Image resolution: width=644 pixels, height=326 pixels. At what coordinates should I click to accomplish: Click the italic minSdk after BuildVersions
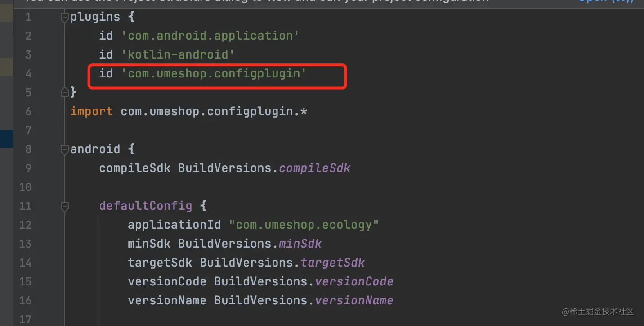pos(300,244)
